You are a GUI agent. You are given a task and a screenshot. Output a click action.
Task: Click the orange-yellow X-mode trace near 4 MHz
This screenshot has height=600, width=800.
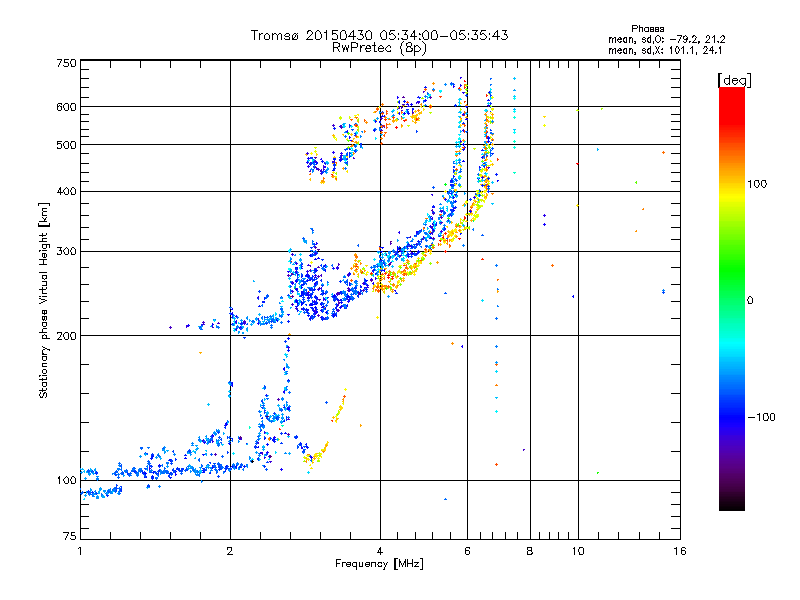coord(393,278)
